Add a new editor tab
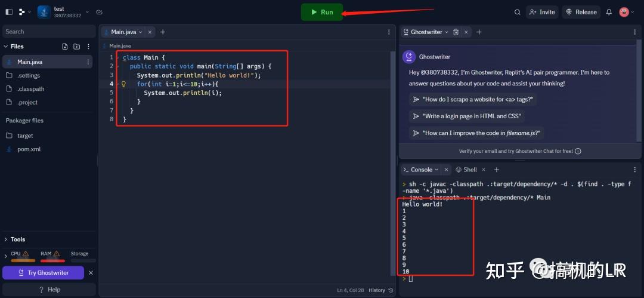This screenshot has height=298, width=644. (x=163, y=32)
